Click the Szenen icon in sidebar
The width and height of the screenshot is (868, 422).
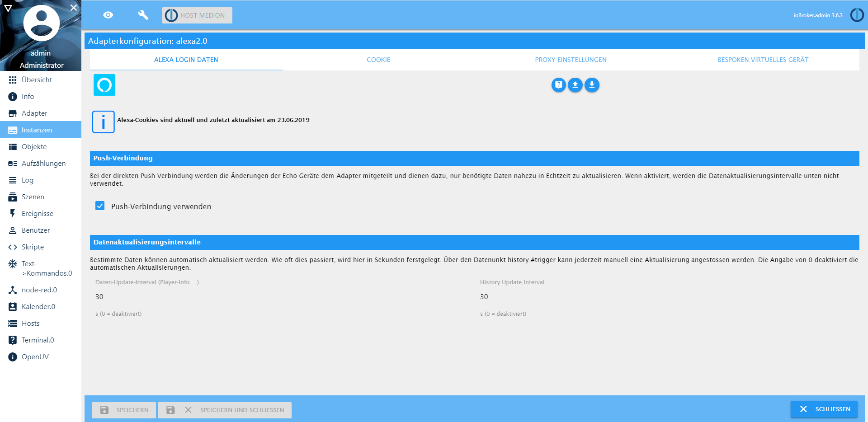(x=13, y=197)
